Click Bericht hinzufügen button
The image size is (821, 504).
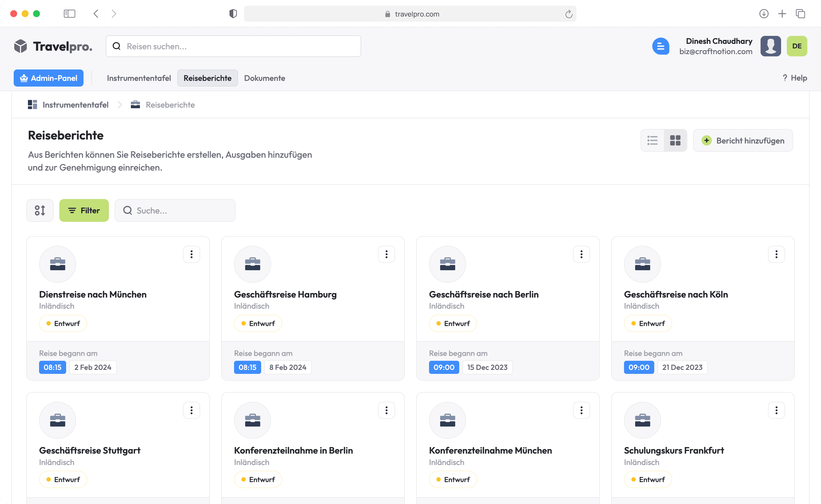[743, 140]
